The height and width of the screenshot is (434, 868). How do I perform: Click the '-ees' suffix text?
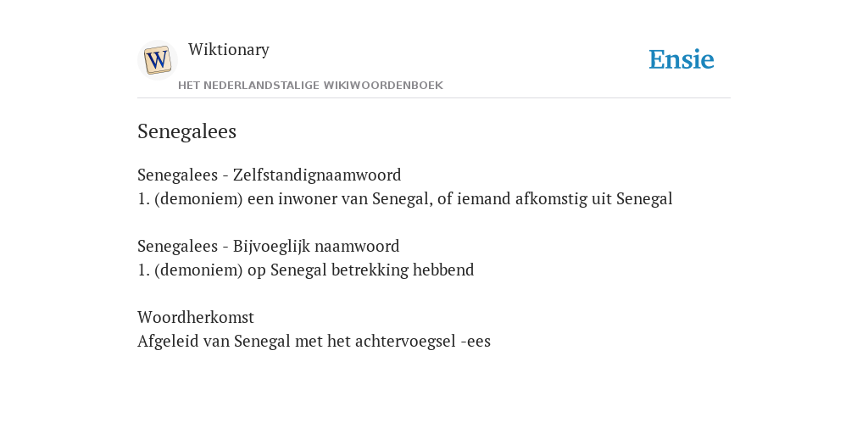tap(476, 342)
